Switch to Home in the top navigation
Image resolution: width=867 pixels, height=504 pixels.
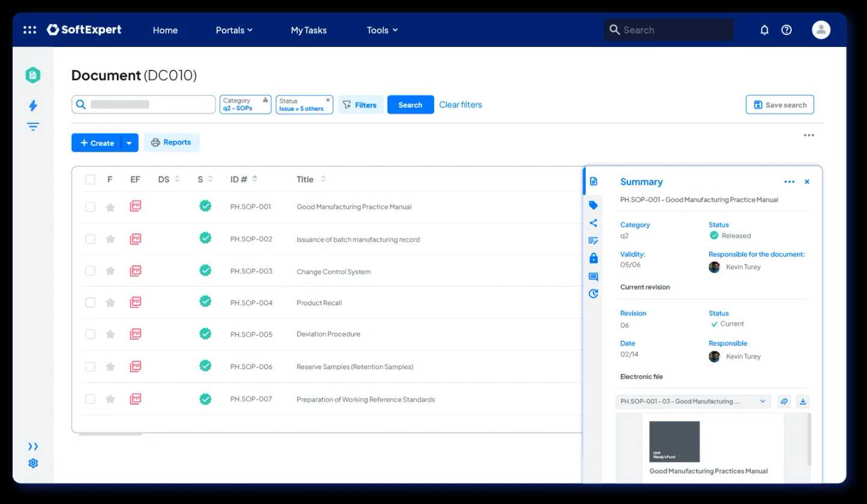click(x=165, y=30)
